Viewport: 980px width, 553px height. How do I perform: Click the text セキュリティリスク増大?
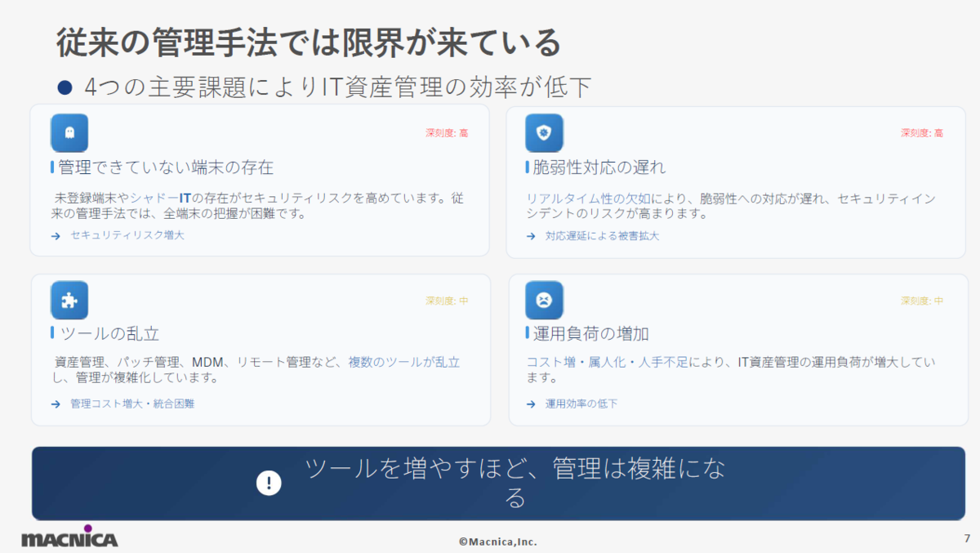tap(127, 235)
